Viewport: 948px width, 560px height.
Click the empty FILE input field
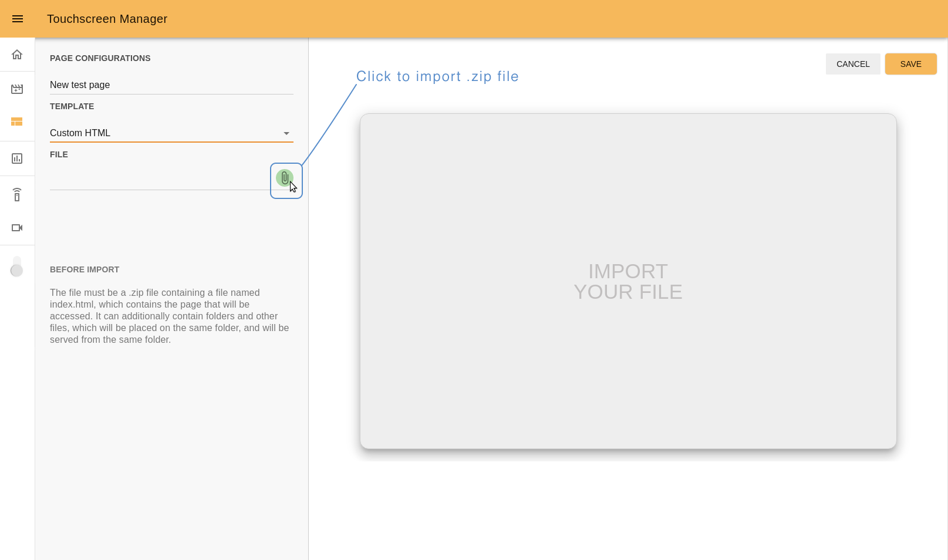pos(158,179)
